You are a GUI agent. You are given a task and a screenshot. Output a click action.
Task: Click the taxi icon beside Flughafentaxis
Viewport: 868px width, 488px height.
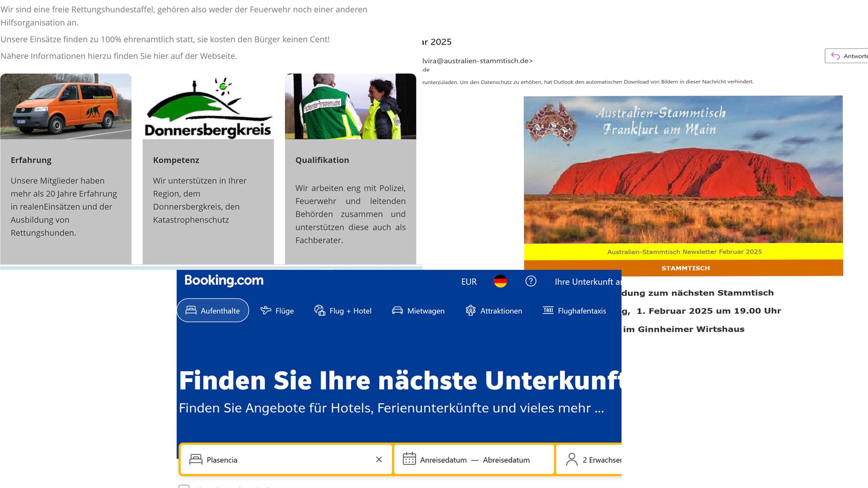point(548,310)
